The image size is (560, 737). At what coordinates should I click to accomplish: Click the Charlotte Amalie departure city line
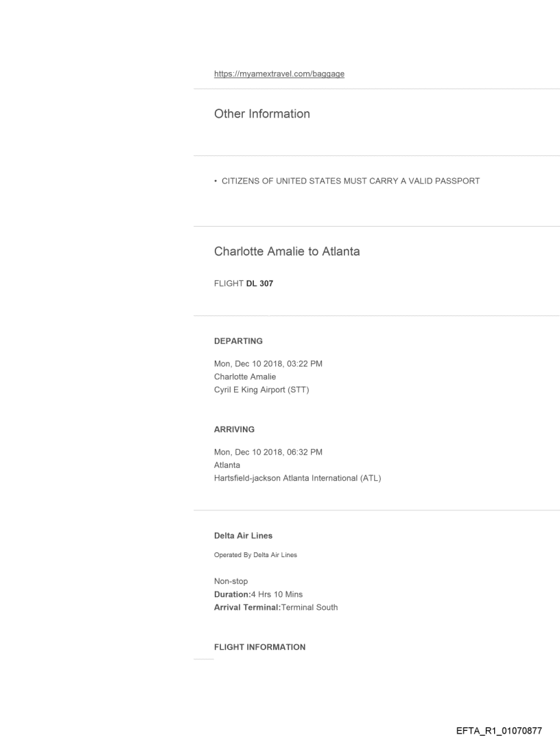(x=245, y=376)
